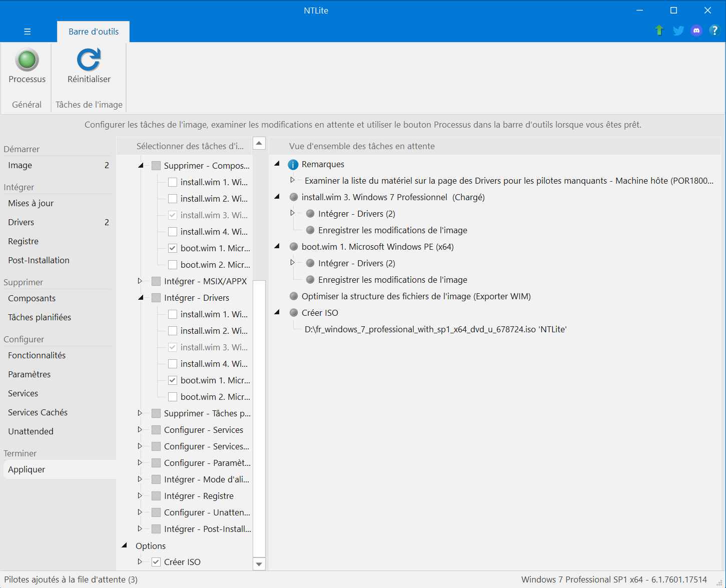
Task: Click circle icon of Enregistrer les modifications under boot.wim 1
Action: tap(310, 280)
